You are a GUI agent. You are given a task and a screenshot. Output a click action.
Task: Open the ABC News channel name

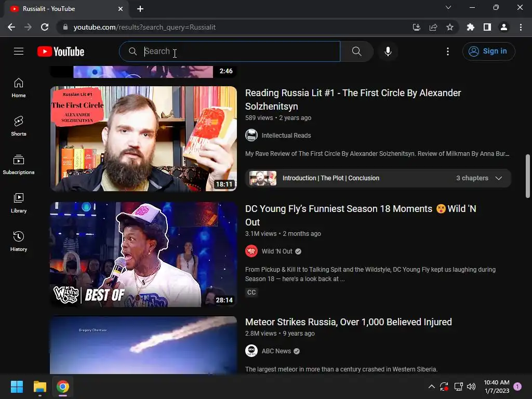click(x=276, y=351)
